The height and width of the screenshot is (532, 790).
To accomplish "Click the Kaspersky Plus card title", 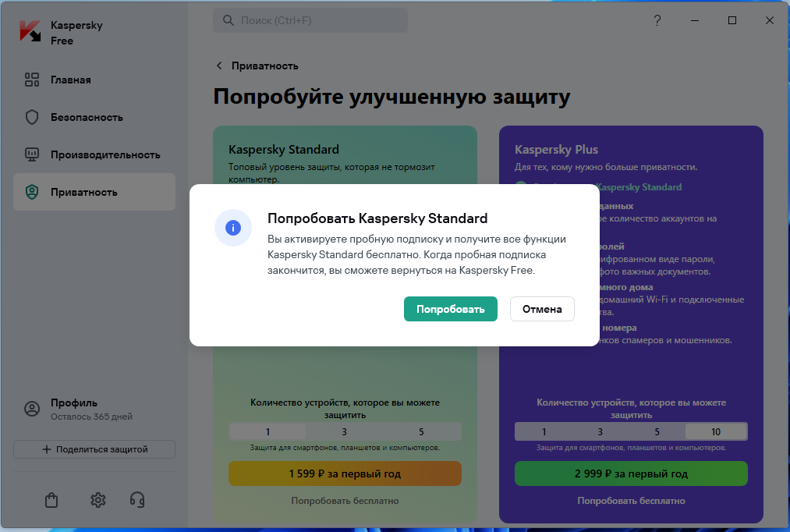I will pyautogui.click(x=556, y=150).
